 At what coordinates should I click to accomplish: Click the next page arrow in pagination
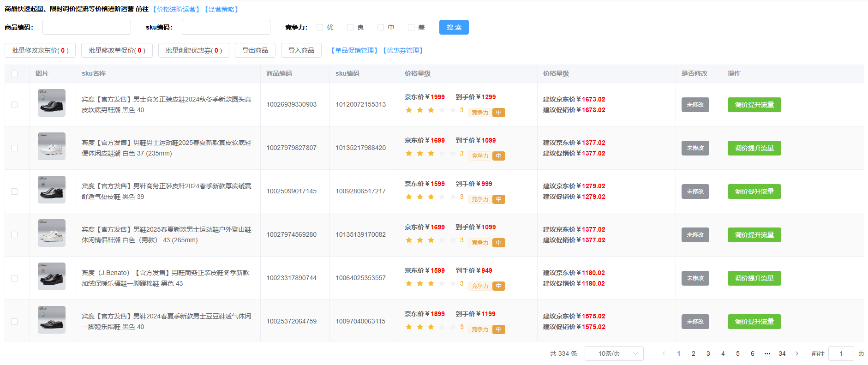(x=796, y=353)
